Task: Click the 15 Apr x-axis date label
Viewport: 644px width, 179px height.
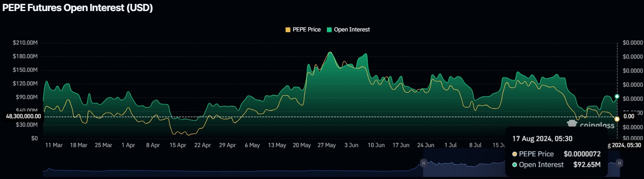Action: (178, 145)
